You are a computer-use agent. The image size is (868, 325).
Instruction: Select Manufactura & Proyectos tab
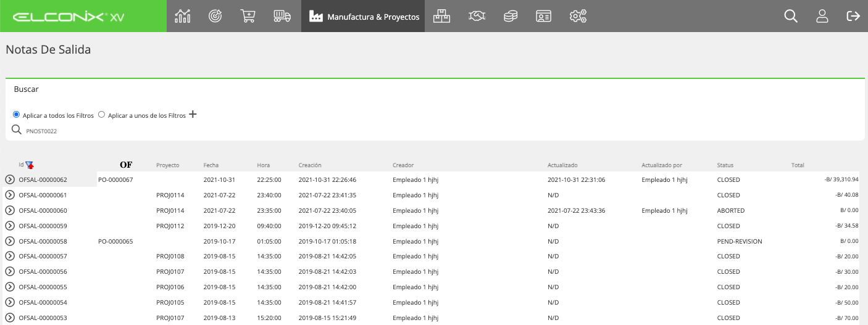coord(363,16)
